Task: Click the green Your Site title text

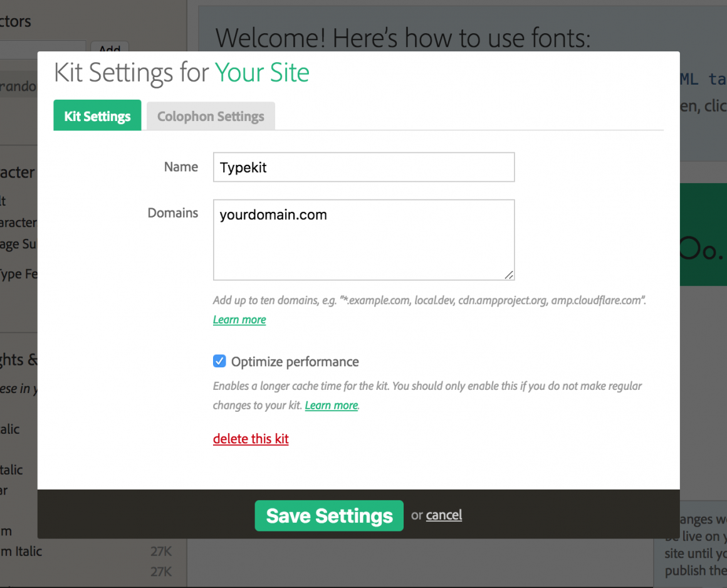Action: click(262, 73)
